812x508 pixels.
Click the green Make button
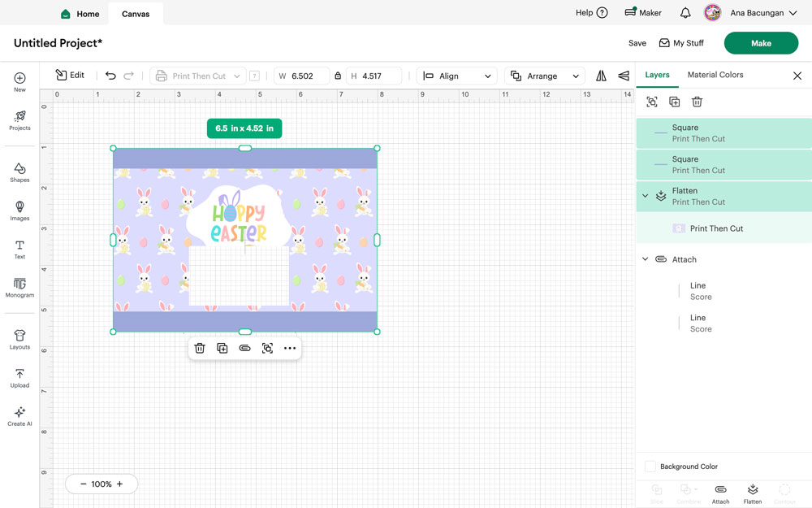(761, 43)
